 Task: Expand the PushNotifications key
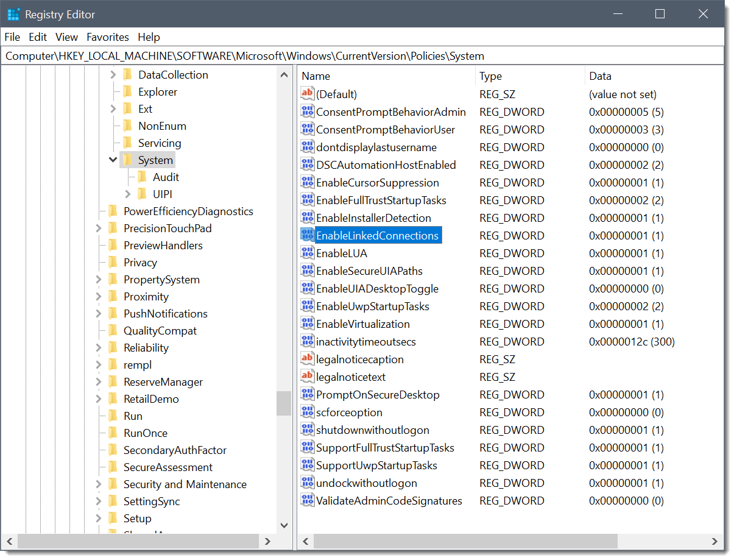99,314
